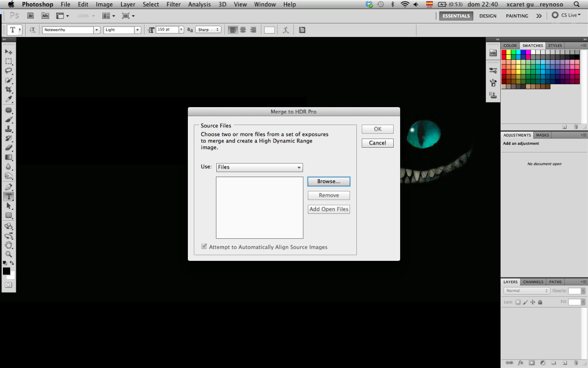Open the Sharp anti-aliasing dropdown

(x=208, y=30)
